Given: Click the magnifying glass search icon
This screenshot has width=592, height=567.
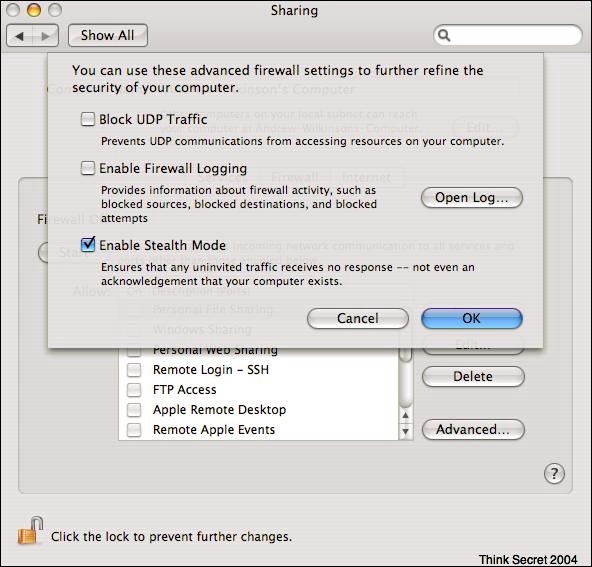Looking at the screenshot, I should click(x=444, y=35).
